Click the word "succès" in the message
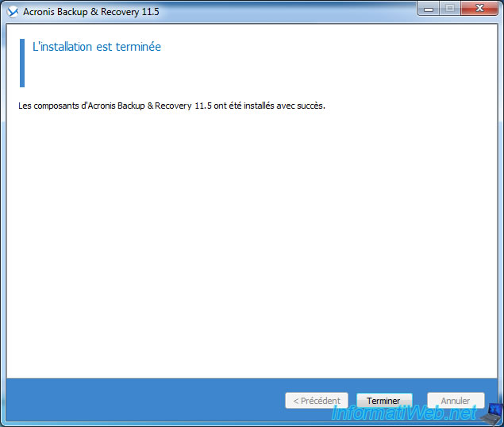 310,106
